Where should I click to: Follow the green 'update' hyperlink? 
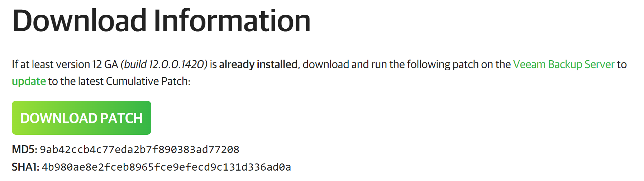[x=29, y=81]
